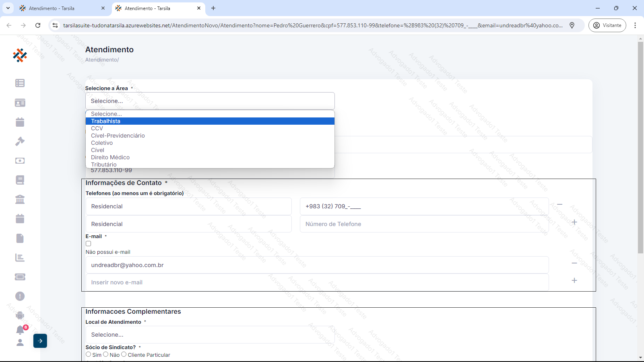This screenshot has height=362, width=644.
Task: Select the 'Cliente Particular' radio option
Action: click(x=124, y=354)
